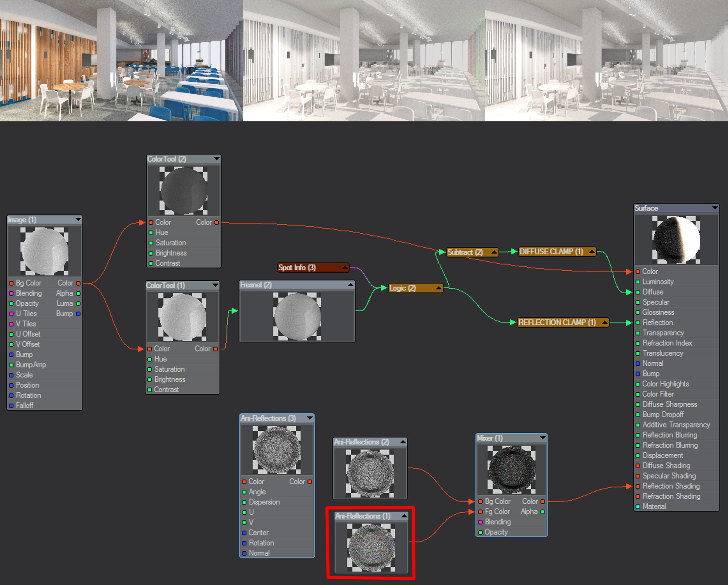Viewport: 728px width, 585px height.
Task: Click the ColorTool (1) Hue input dot
Action: point(150,359)
